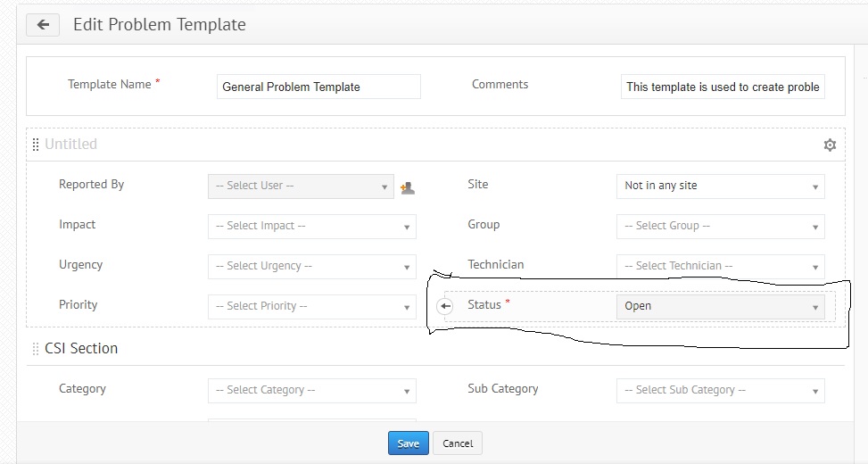Open the Reported By user dropdown

pos(301,186)
